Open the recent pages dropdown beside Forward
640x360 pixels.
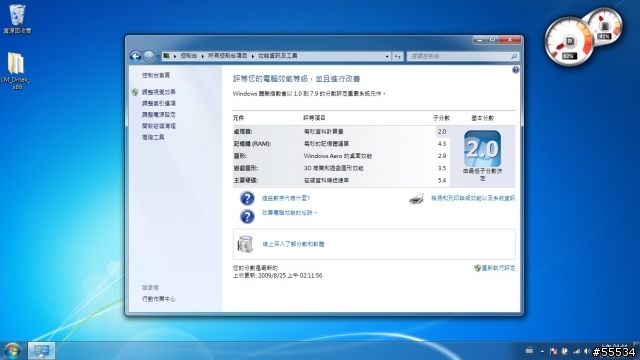coord(158,56)
